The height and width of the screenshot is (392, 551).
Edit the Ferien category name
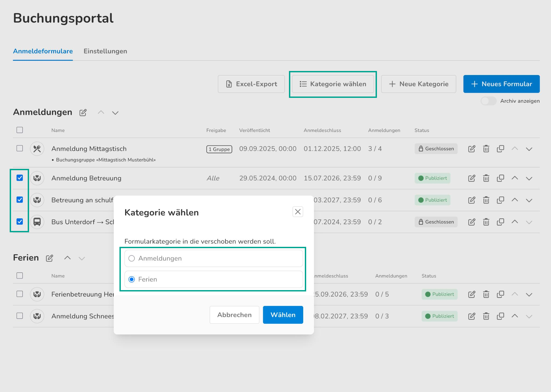point(50,258)
